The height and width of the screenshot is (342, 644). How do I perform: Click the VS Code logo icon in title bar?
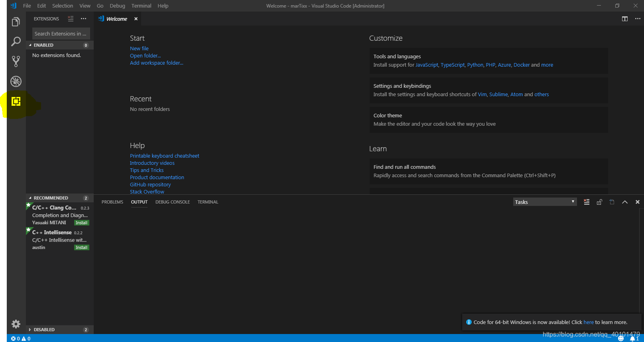coord(14,6)
